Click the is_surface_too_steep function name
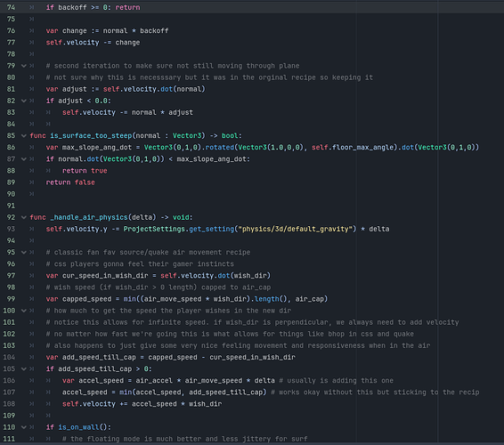Screen dimensions: 504x445 coord(91,136)
